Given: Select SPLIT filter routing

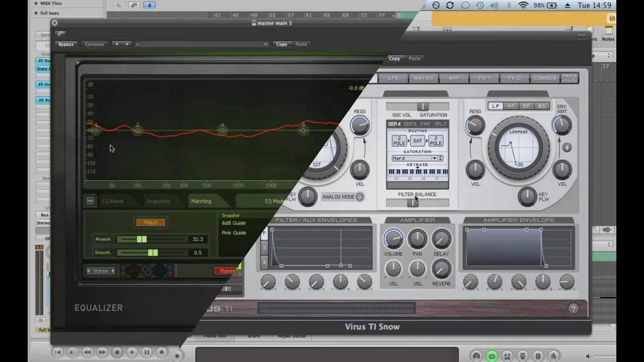Looking at the screenshot, I should click(440, 124).
